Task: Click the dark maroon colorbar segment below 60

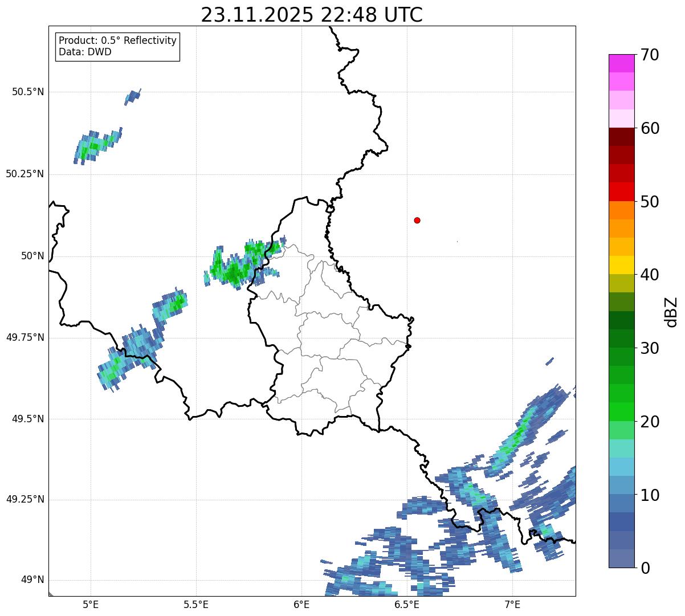Action: coord(621,137)
